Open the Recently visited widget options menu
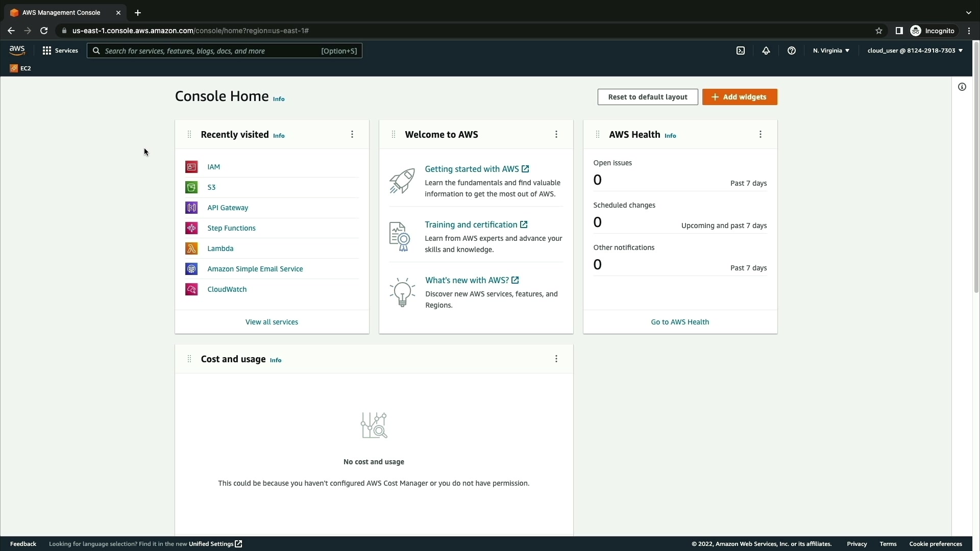This screenshot has width=980, height=551. pyautogui.click(x=352, y=134)
